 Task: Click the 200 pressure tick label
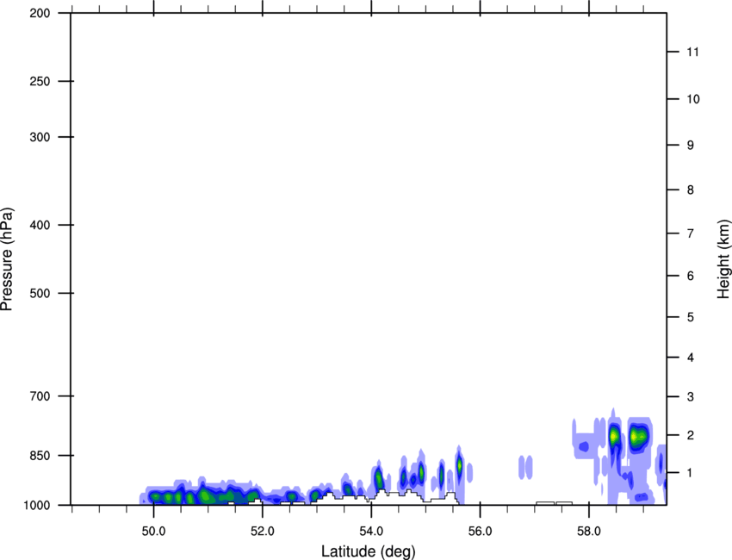click(40, 13)
